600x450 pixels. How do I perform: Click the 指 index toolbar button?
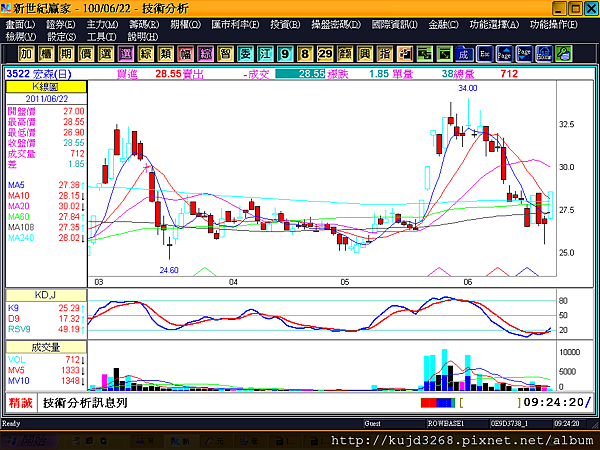coord(385,54)
